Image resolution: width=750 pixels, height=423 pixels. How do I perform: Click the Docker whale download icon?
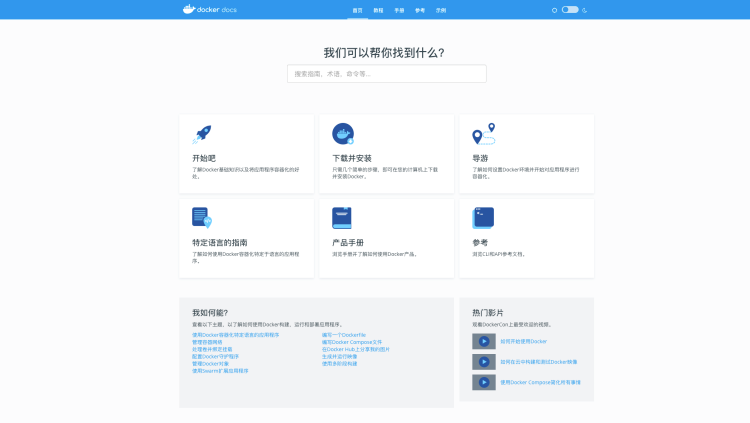pos(343,134)
